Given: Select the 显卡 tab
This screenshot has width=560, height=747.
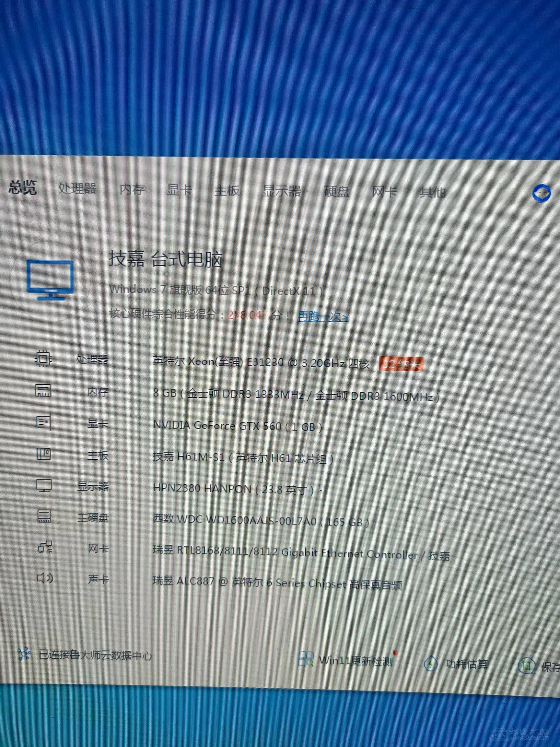Looking at the screenshot, I should [179, 190].
